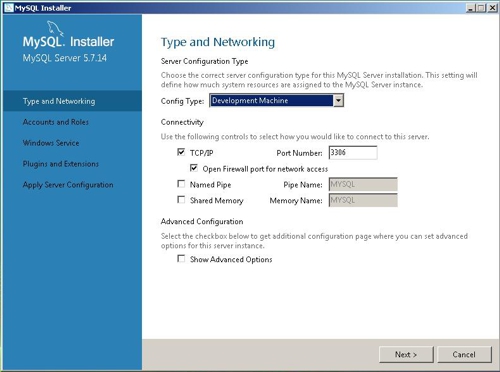500x372 pixels.
Task: Click the MySQL dolphin logo
Action: [x=55, y=28]
